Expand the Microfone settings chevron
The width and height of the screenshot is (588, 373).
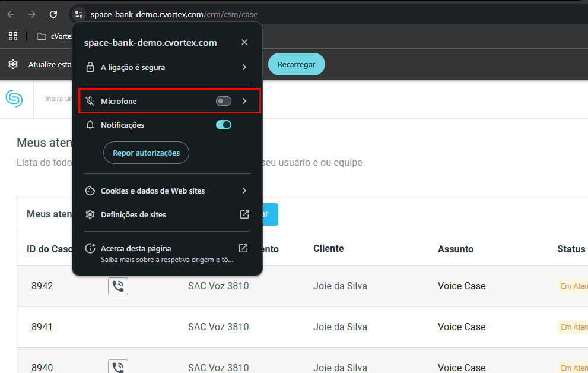point(244,102)
